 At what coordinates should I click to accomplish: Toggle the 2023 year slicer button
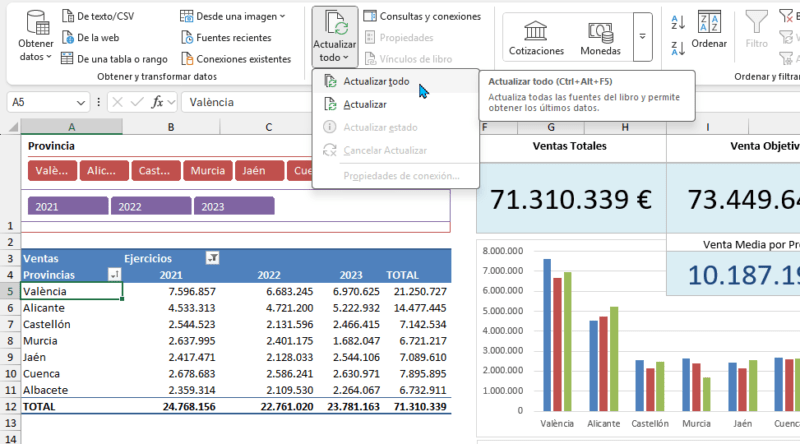[234, 206]
